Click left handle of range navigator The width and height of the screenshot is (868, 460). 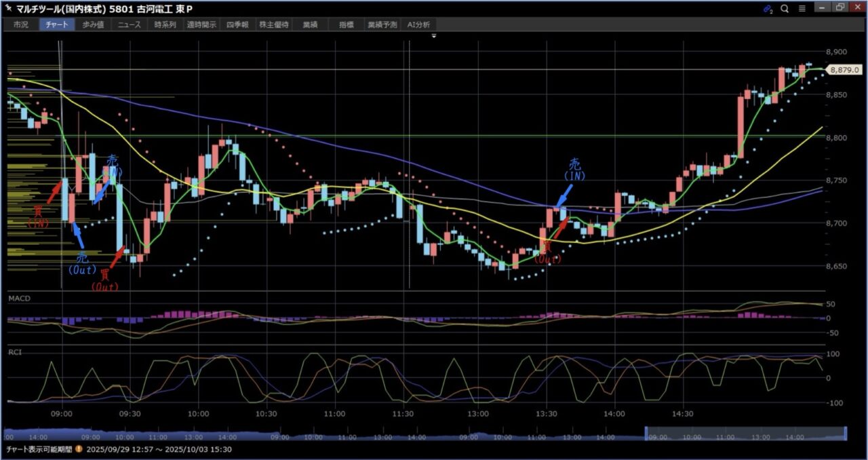point(646,433)
